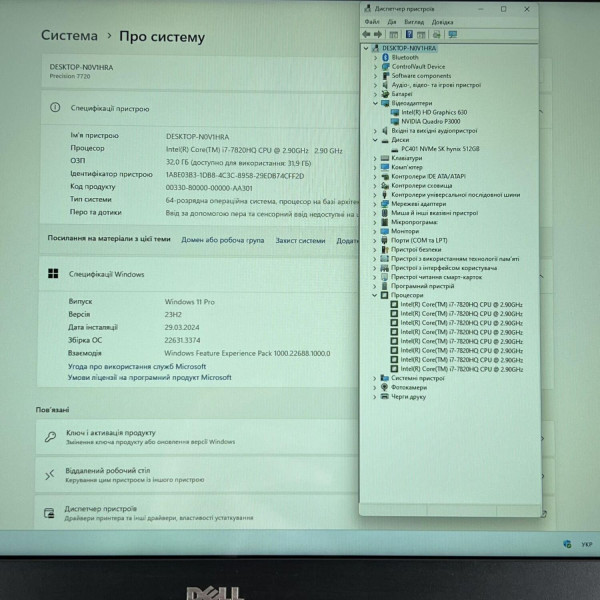Image resolution: width=600 pixels, height=600 pixels.
Task: Click the device ID value 1ABE03B3-1DB8-4C3C-8958-29EDB74CFF2D
Action: coord(235,176)
